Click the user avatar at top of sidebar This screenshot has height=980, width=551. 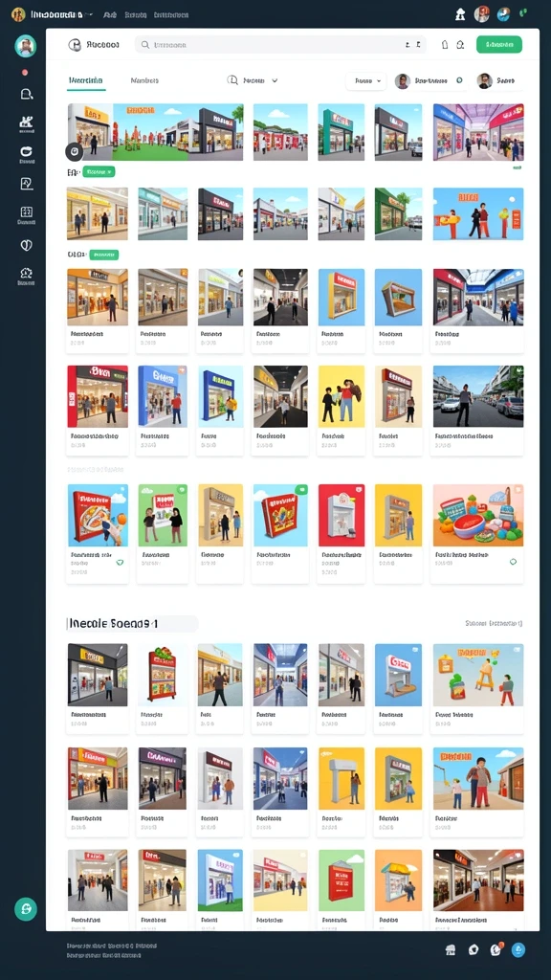click(25, 46)
